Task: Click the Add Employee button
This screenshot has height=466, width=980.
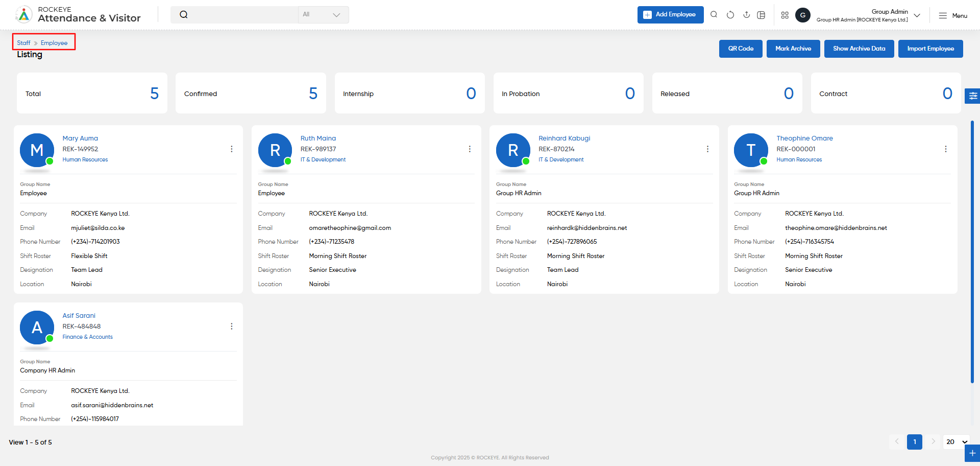Action: pyautogui.click(x=670, y=15)
